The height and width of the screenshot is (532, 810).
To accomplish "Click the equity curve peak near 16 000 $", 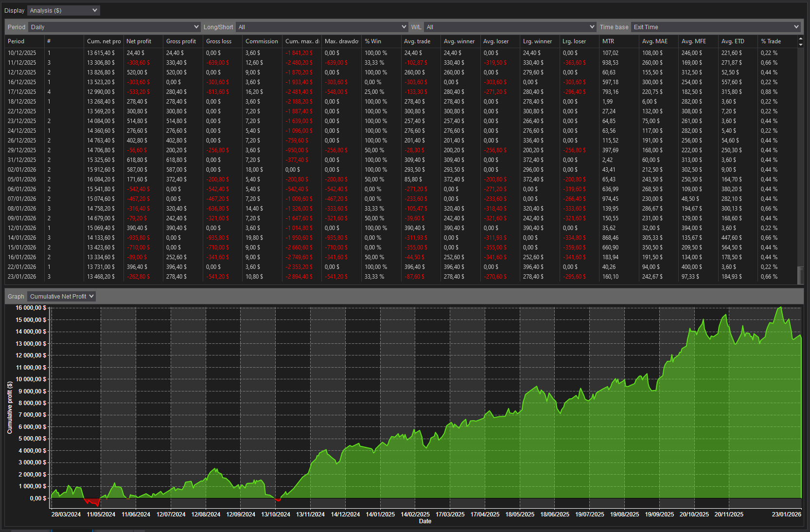I will click(780, 307).
